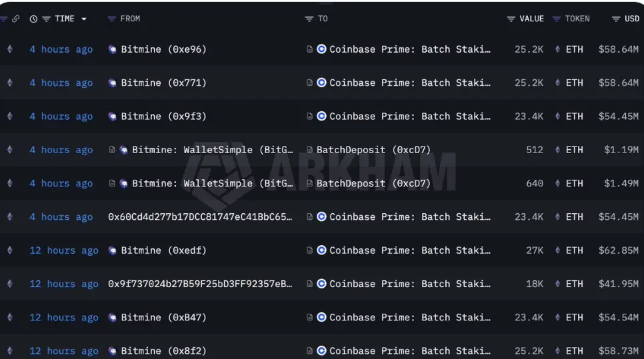
Task: Click the VALUE column filter icon
Action: tap(511, 19)
